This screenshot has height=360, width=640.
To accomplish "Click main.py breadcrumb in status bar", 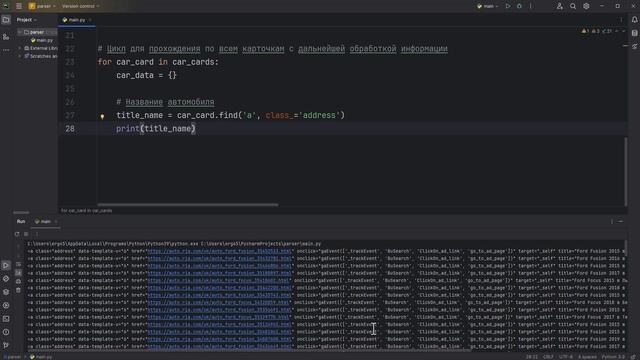I will 41,357.
